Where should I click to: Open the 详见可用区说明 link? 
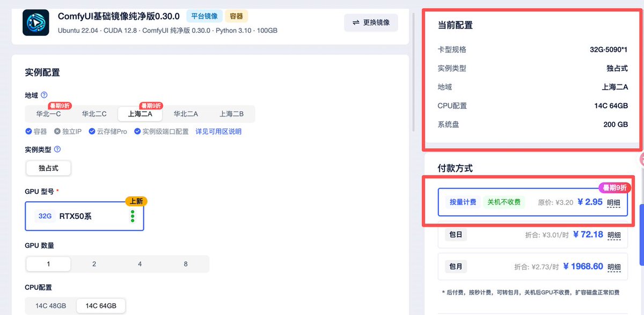click(x=218, y=131)
